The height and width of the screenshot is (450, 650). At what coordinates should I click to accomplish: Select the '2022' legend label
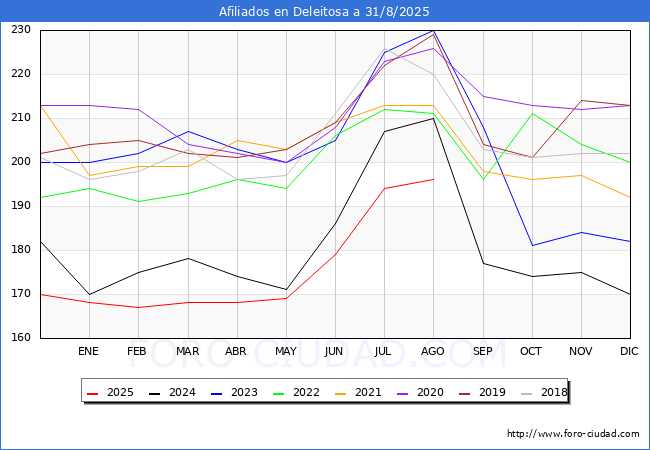point(306,392)
